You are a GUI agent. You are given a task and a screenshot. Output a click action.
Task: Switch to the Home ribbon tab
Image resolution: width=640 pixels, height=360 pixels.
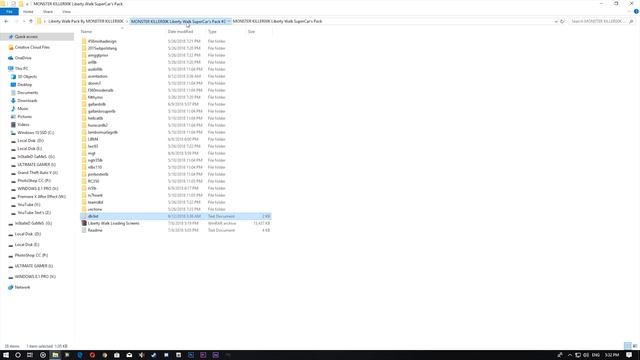point(28,12)
